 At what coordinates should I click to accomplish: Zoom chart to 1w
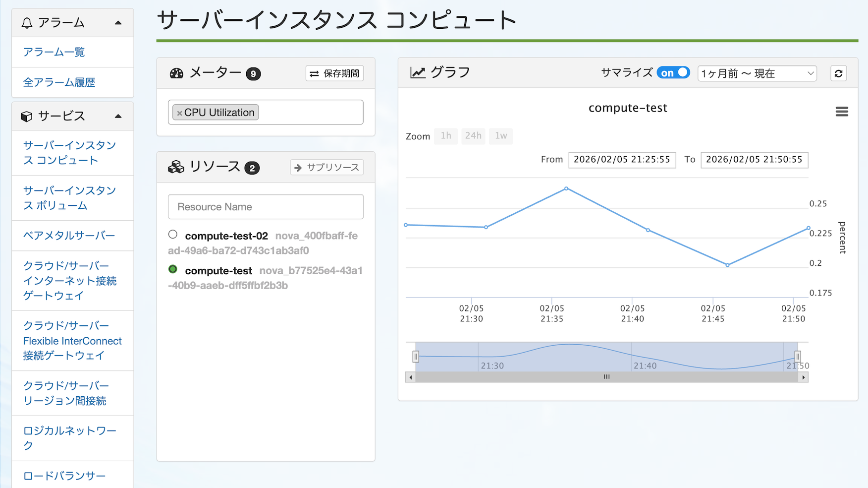501,136
